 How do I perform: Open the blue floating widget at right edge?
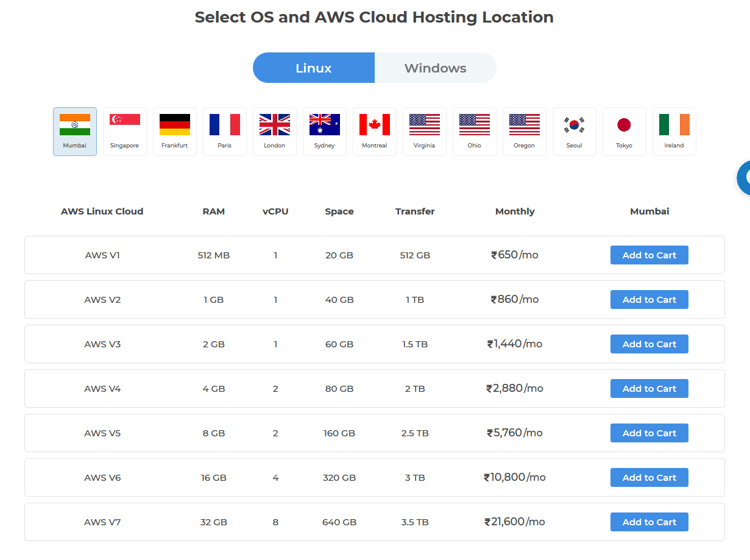pyautogui.click(x=744, y=178)
